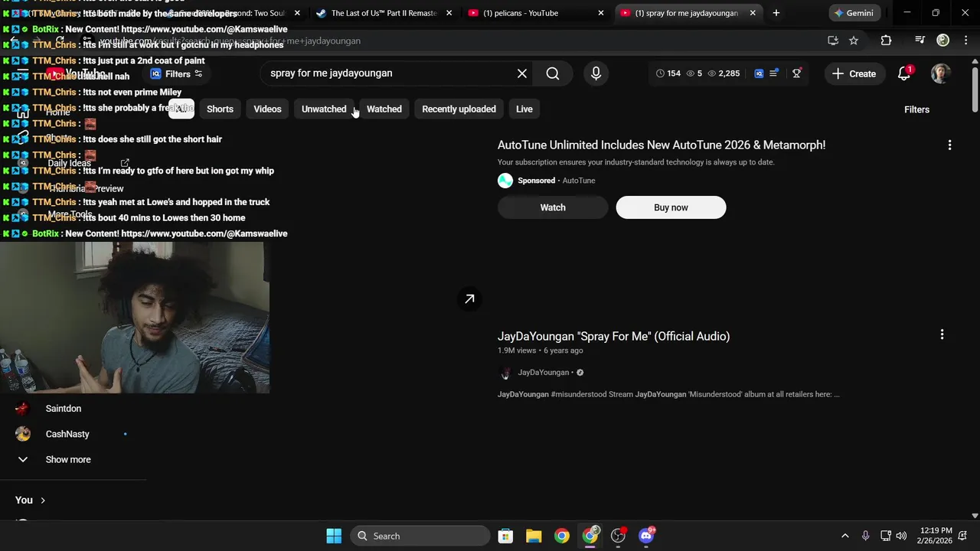Click the open-in-new arrow icon on thumbnail

click(469, 298)
